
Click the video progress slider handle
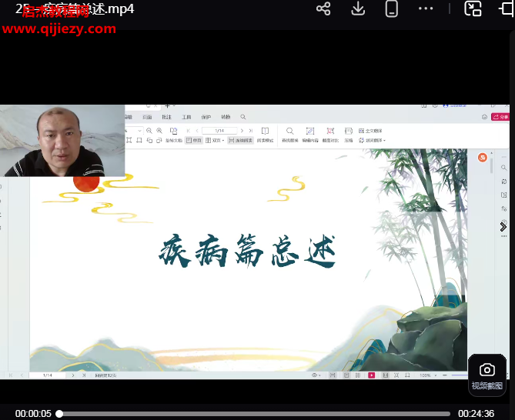pos(59,414)
